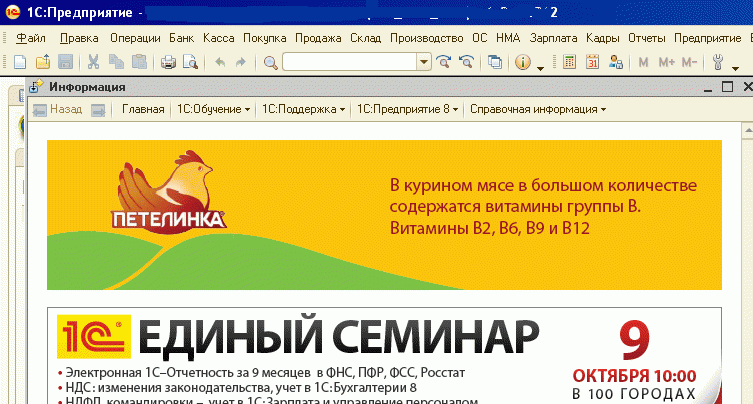Open the Зарплата menu
753x404 pixels.
(553, 38)
